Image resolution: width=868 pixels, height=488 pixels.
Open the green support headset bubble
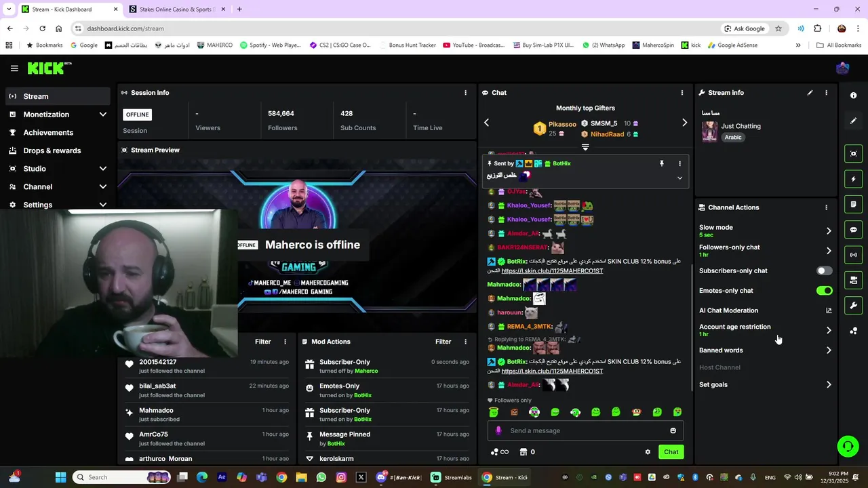point(848,446)
